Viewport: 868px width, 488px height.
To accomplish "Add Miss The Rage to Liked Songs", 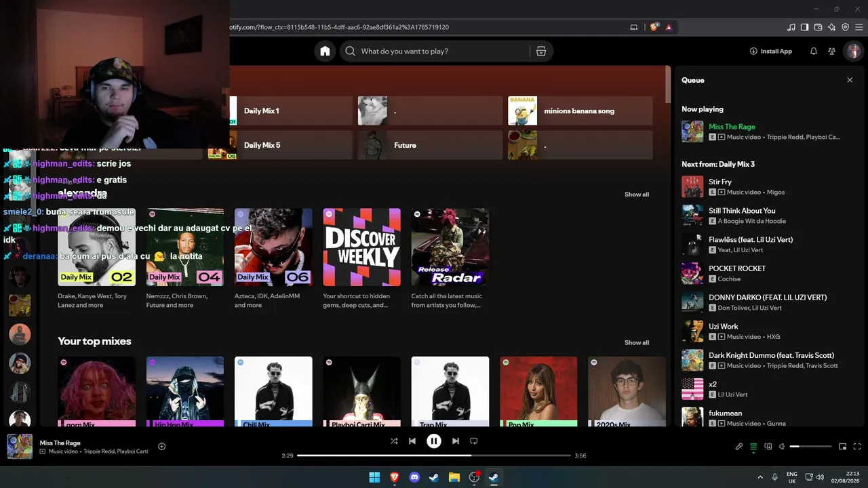I will [x=161, y=446].
